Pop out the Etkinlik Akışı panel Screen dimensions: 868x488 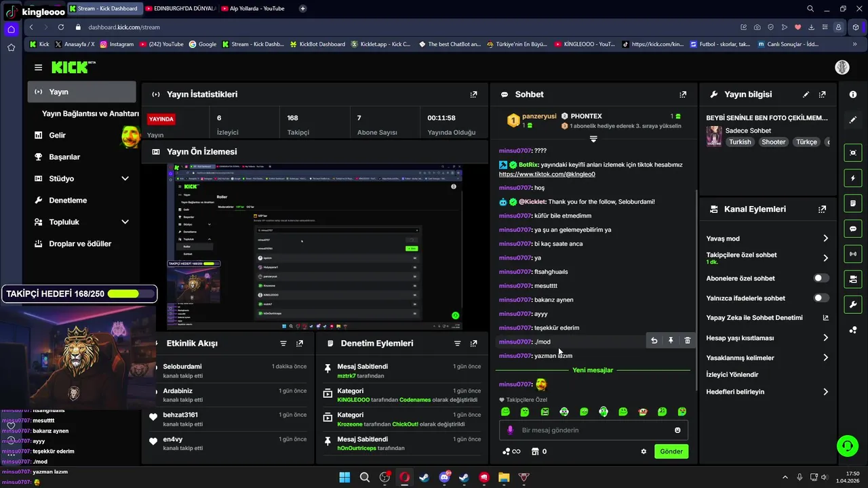tap(300, 344)
